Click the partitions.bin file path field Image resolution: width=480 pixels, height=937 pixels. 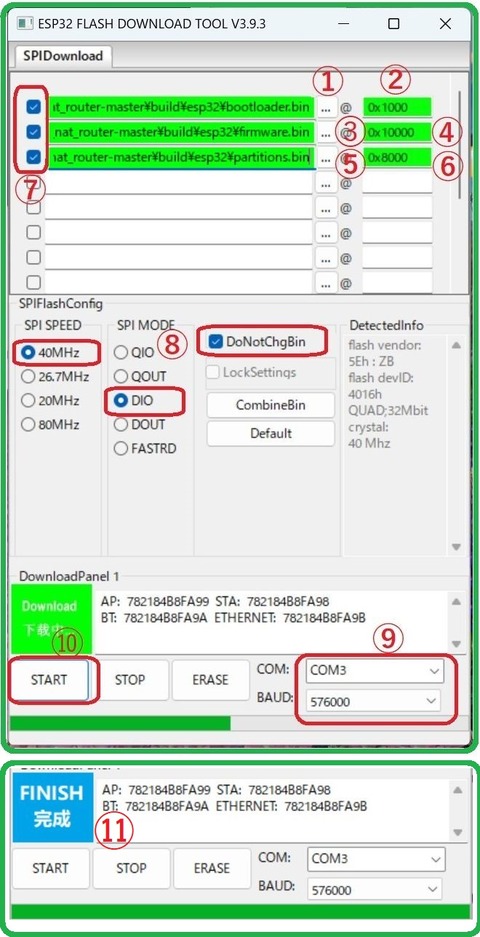pos(179,157)
